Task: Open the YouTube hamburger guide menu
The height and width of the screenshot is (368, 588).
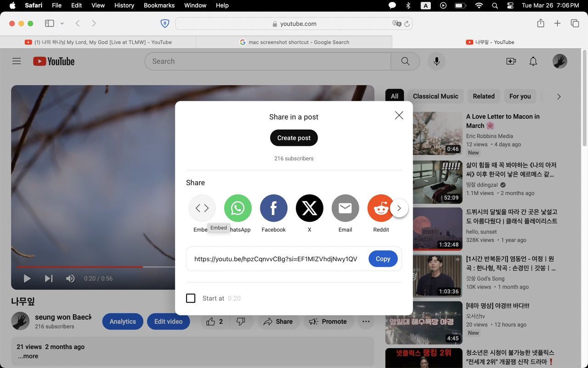Action: [17, 61]
